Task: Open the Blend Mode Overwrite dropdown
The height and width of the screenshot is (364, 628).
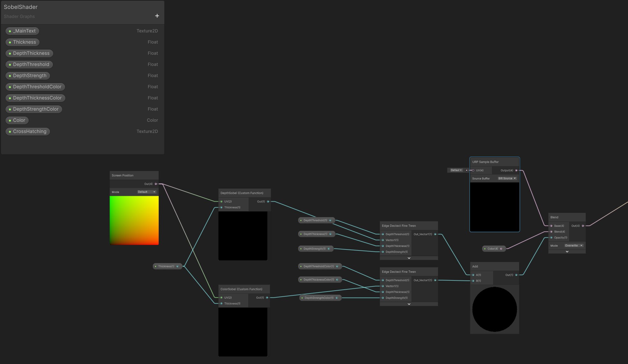Action: [x=574, y=246]
